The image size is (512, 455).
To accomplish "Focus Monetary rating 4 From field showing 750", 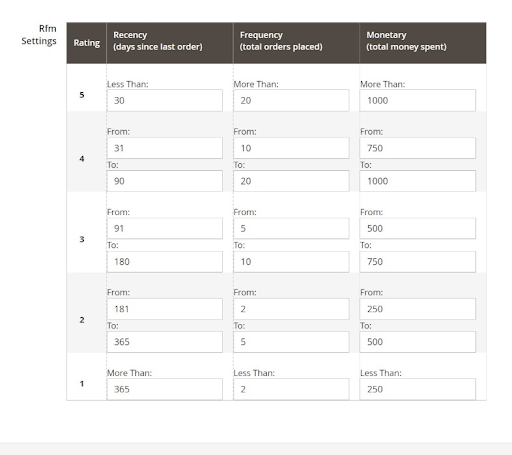I will point(418,148).
